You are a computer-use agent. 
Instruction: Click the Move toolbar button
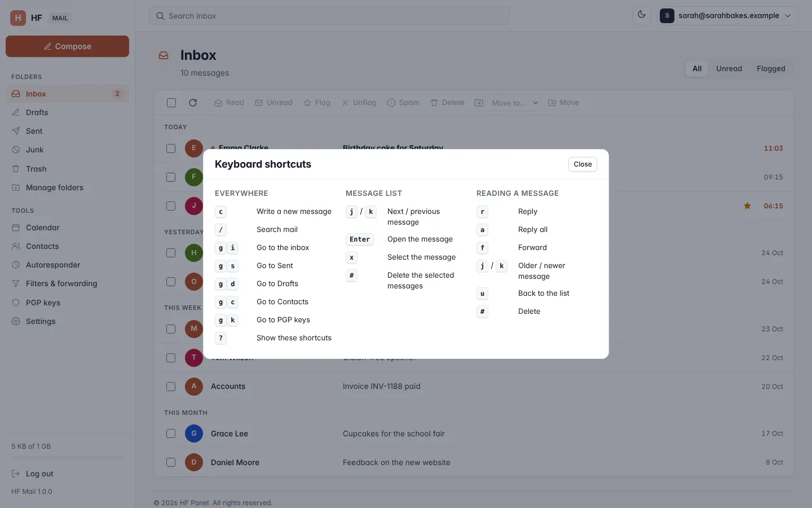(x=563, y=103)
